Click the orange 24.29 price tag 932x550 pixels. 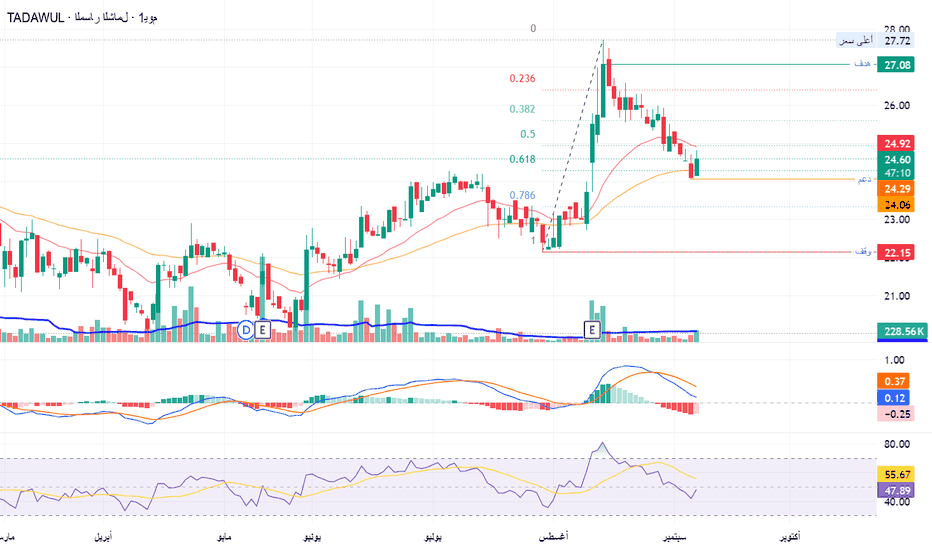[896, 189]
